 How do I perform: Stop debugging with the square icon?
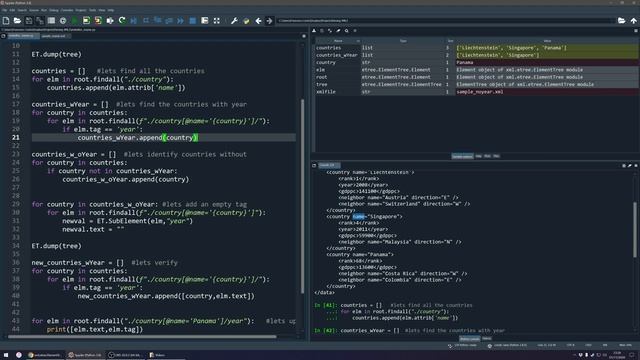[x=193, y=20]
